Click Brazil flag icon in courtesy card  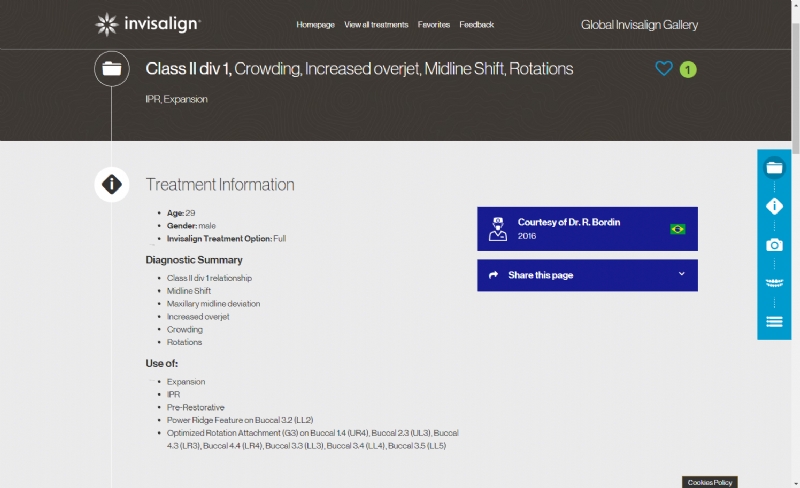678,229
